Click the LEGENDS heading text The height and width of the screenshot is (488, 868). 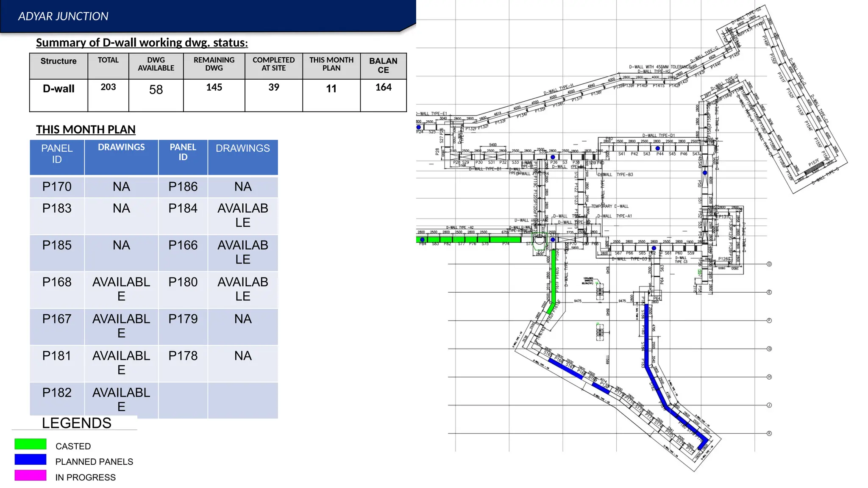click(x=77, y=423)
